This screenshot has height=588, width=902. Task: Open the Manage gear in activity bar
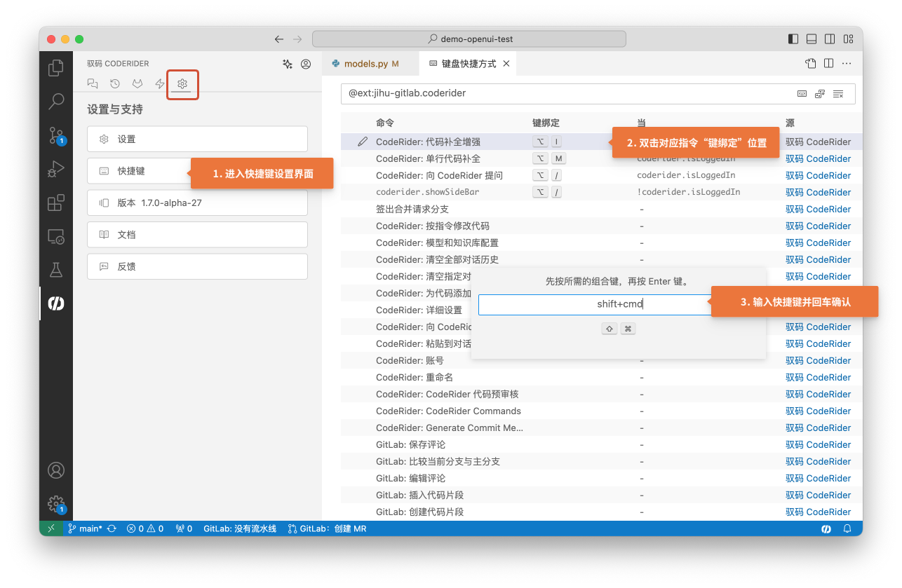pyautogui.click(x=56, y=504)
